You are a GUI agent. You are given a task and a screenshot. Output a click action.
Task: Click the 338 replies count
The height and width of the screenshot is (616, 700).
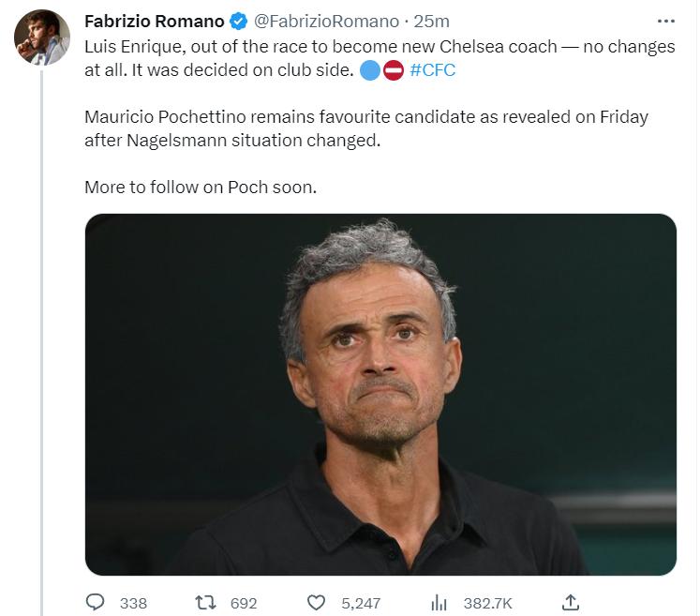[133, 604]
